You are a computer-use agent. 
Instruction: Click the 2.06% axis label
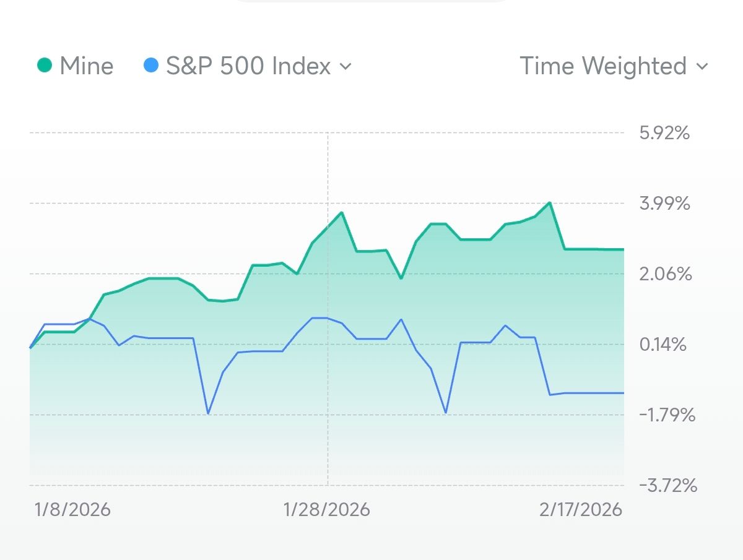[x=664, y=274]
